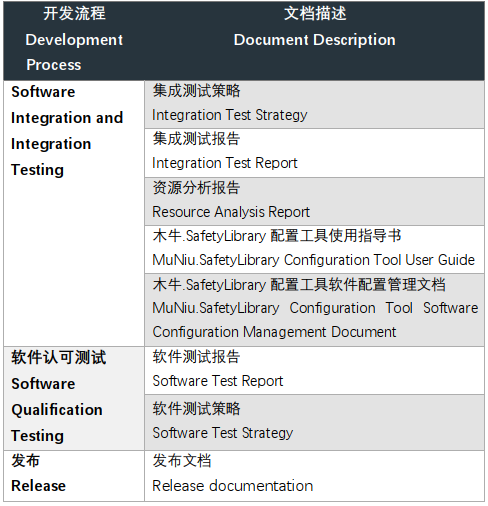Click the 软件测试报告 Chinese text
Screen dimensions: 488x506
[x=196, y=356]
